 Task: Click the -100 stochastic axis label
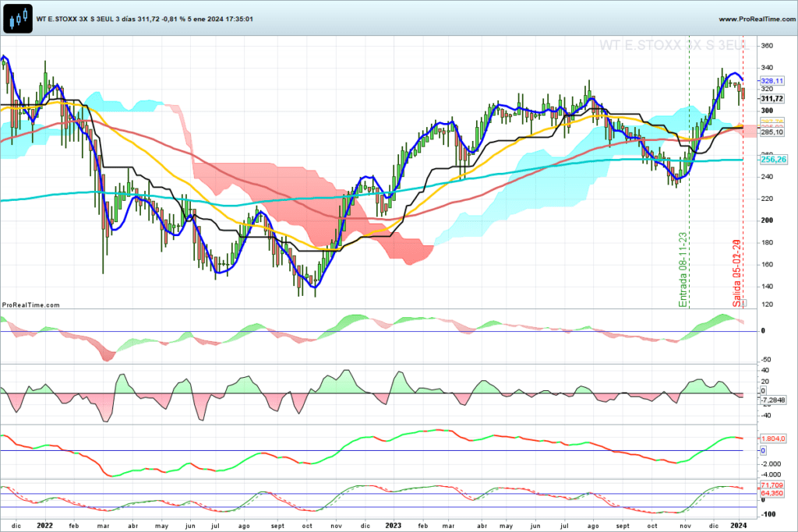click(x=768, y=514)
